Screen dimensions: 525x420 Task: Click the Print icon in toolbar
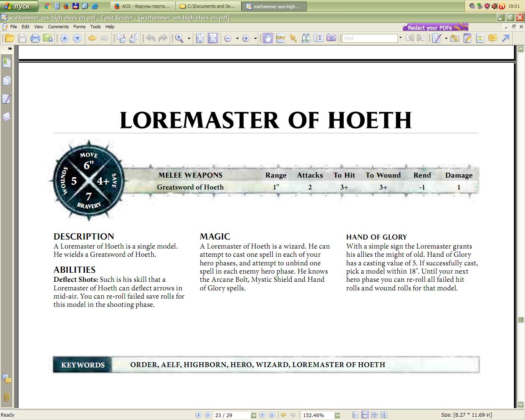(35, 38)
